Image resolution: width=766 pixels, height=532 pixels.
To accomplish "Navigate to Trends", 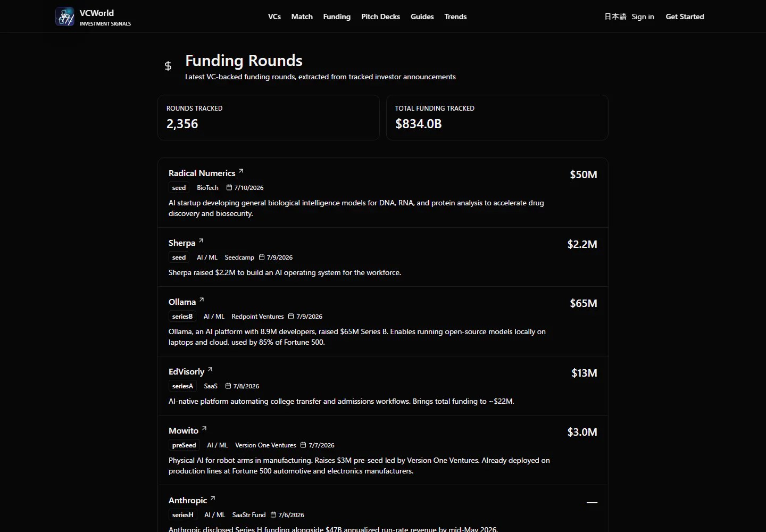I will click(455, 16).
